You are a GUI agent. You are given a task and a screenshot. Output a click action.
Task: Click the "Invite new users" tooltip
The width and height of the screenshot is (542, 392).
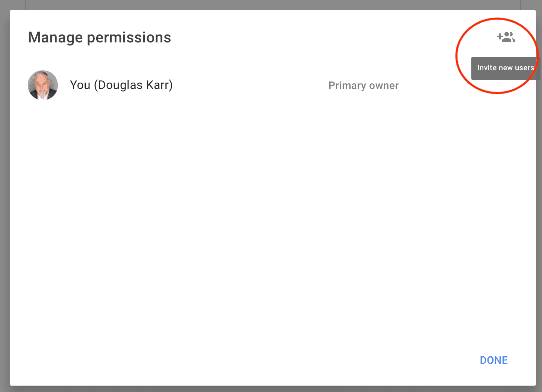coord(505,68)
